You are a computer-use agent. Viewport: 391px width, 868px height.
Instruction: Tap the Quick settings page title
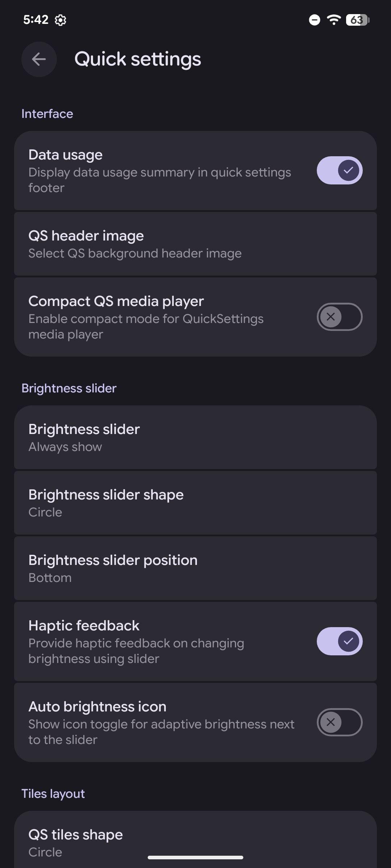[138, 59]
